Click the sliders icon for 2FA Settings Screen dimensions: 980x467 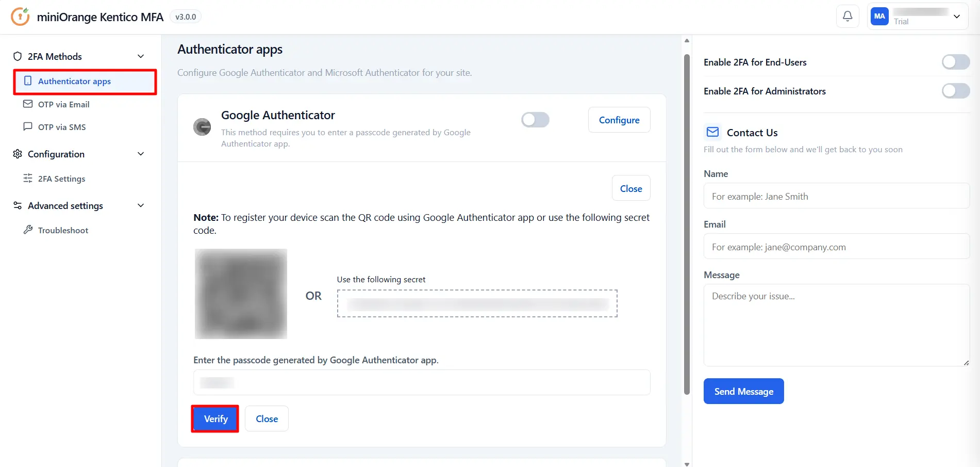point(28,178)
